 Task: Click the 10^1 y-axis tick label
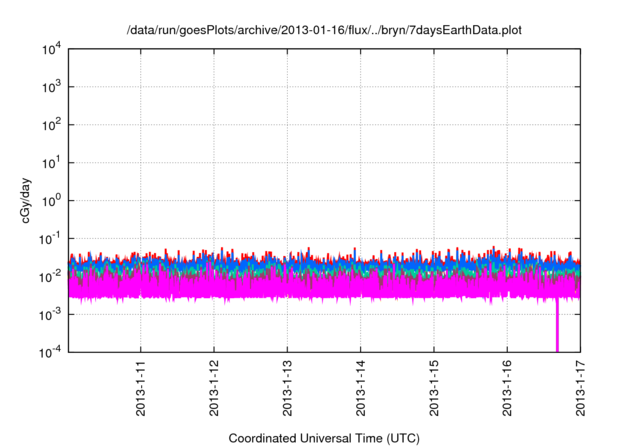tap(52, 163)
